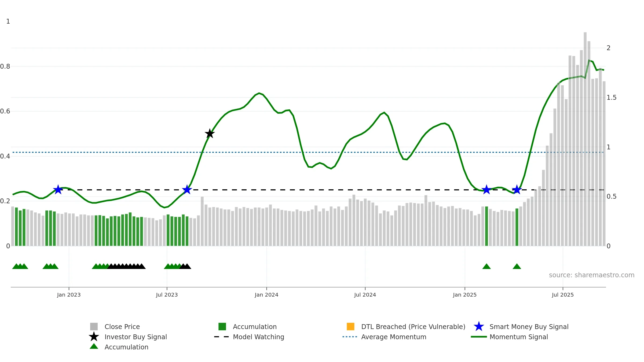Click the green square Accumulation legend swatch
Viewport: 644px width, 362px height.
coord(222,327)
